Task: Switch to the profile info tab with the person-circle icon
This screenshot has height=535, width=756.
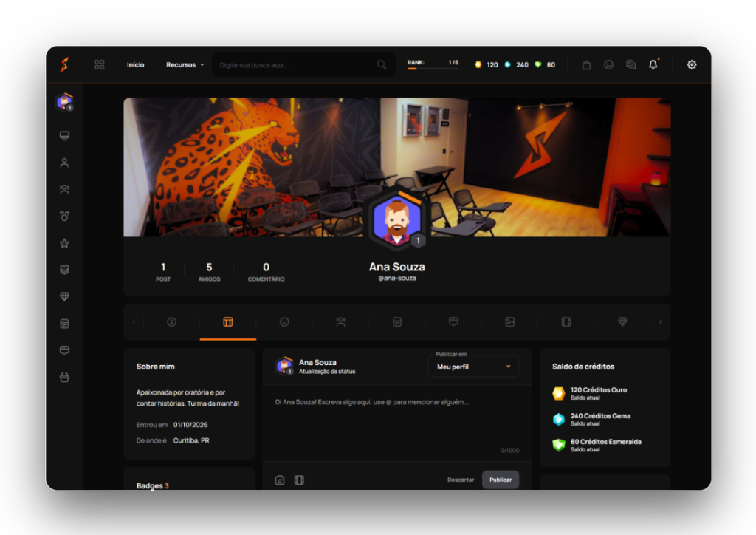Action: pyautogui.click(x=171, y=321)
